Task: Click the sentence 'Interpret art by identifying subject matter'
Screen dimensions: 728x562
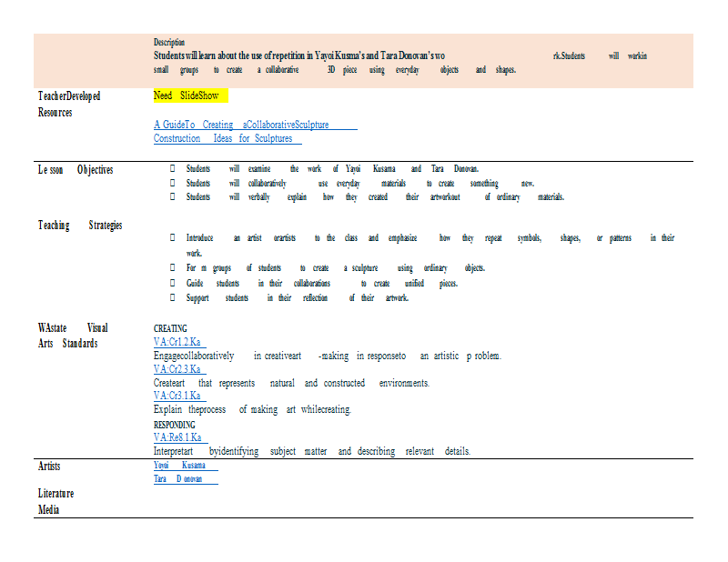Action: [x=312, y=451]
